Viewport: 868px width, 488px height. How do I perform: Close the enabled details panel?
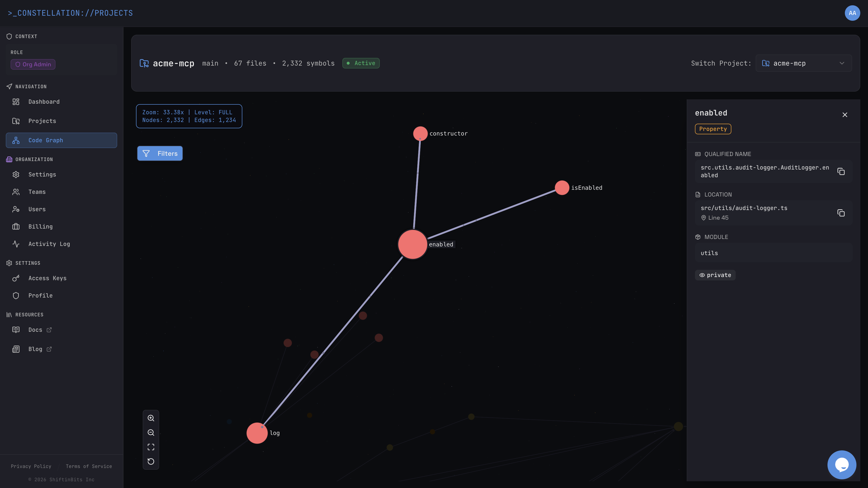(x=845, y=115)
